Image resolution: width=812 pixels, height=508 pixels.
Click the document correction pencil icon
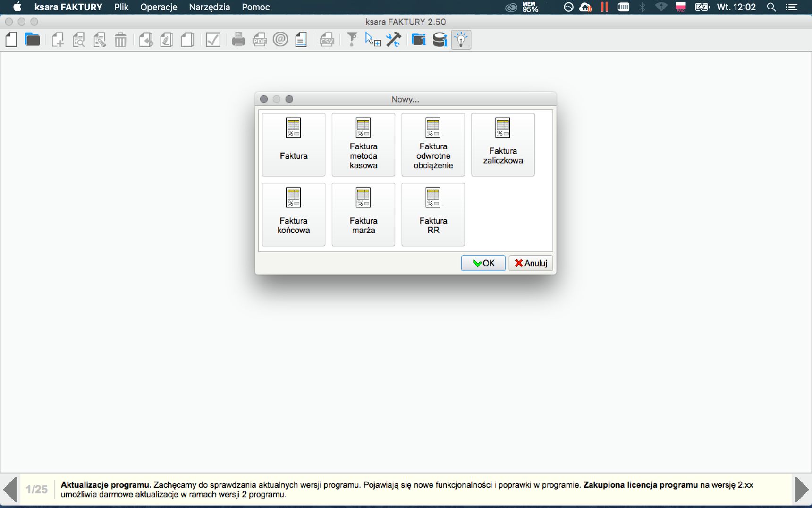click(x=167, y=40)
